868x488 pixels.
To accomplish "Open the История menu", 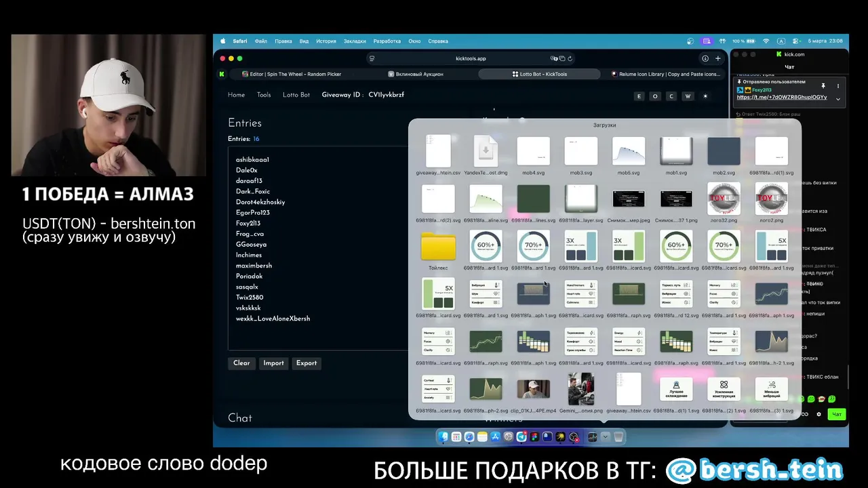I will click(x=326, y=41).
